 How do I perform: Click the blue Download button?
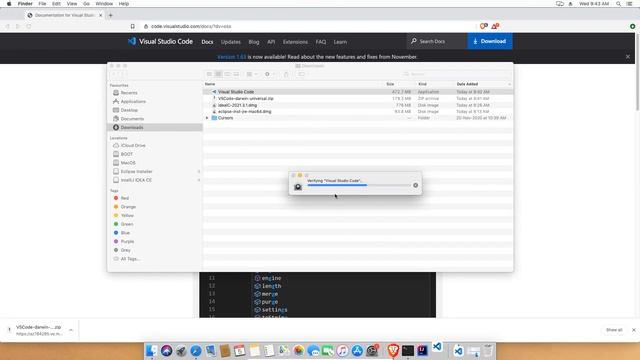490,41
